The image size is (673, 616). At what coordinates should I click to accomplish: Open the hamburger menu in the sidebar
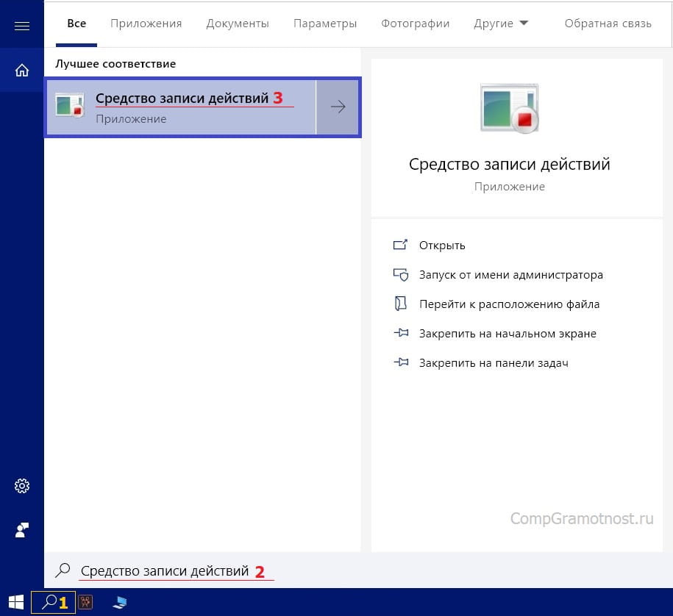pyautogui.click(x=22, y=26)
